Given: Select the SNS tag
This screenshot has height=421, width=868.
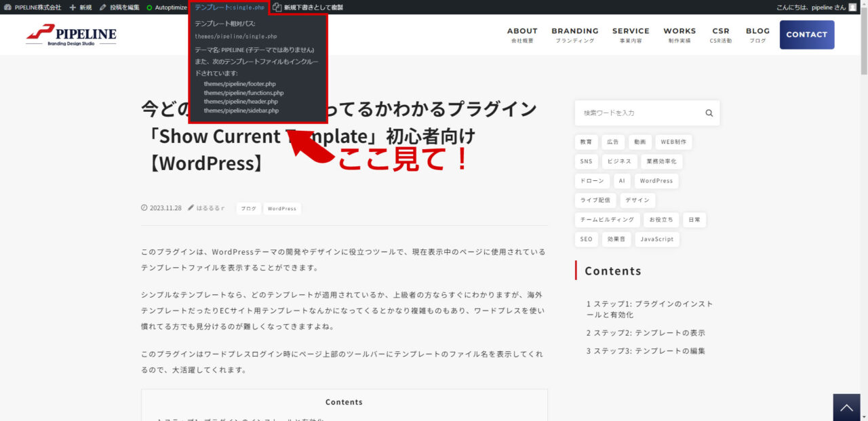Looking at the screenshot, I should click(x=586, y=161).
